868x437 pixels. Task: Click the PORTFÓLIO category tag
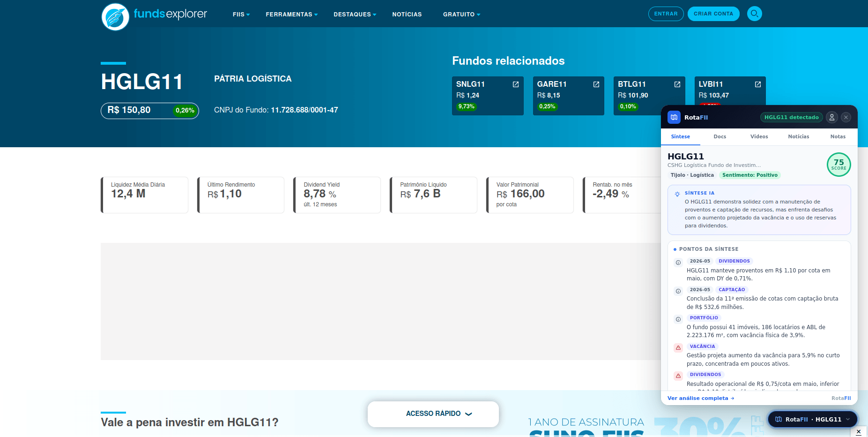(x=704, y=318)
